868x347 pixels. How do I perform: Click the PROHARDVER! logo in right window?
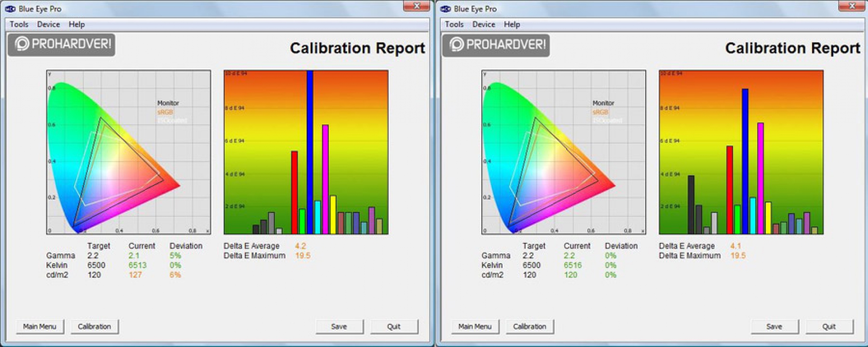click(x=496, y=45)
